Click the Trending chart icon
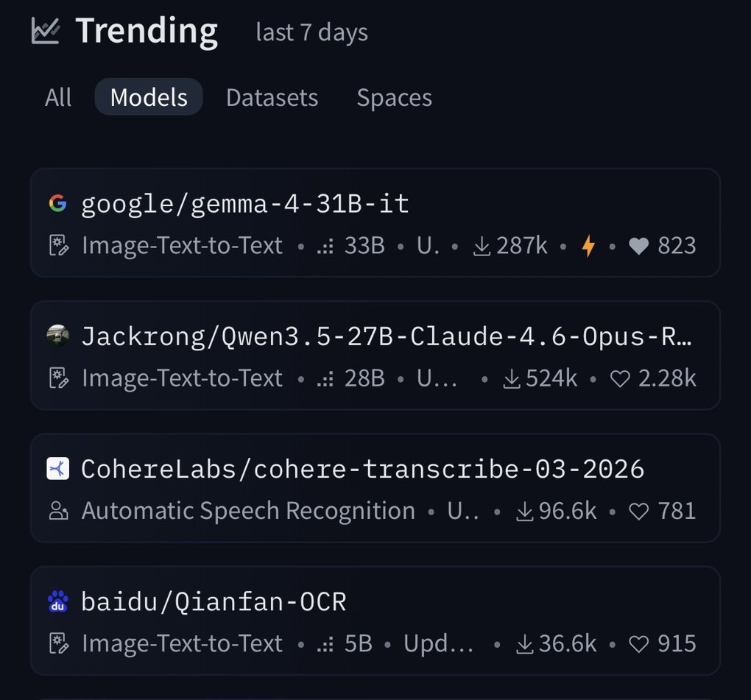This screenshot has width=751, height=700. pyautogui.click(x=45, y=31)
